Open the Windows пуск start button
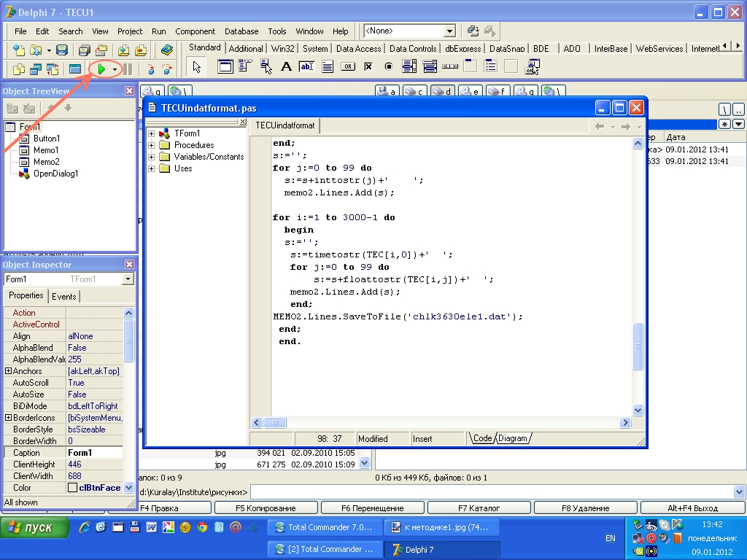Viewport: 747px width, 560px height. (35, 527)
